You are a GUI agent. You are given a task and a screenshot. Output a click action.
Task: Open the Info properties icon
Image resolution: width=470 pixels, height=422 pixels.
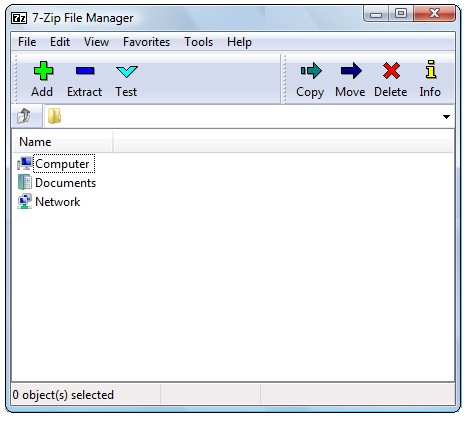[431, 69]
